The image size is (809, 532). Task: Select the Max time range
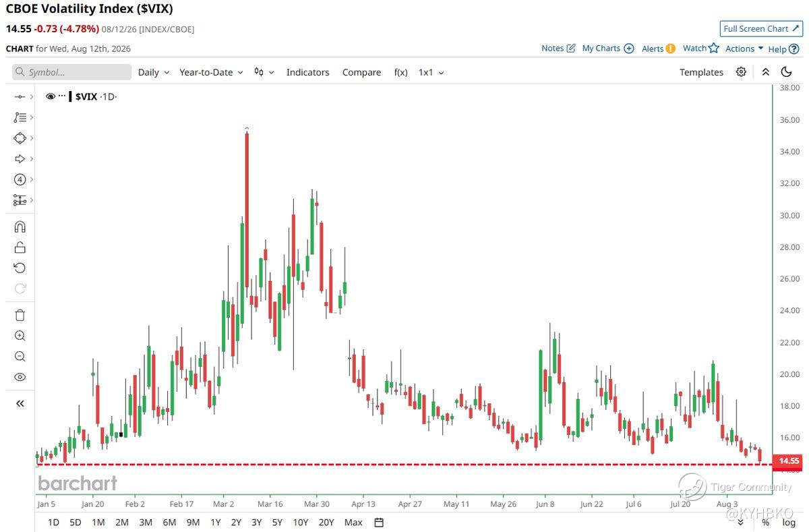click(353, 522)
